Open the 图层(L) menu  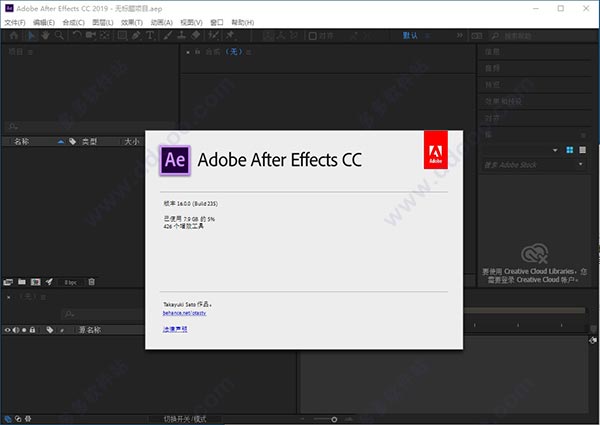[103, 23]
